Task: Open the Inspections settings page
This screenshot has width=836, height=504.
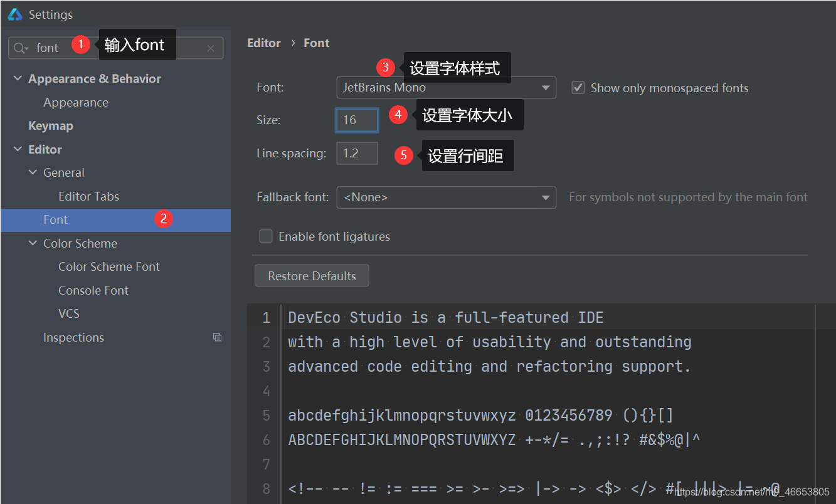Action: click(73, 338)
